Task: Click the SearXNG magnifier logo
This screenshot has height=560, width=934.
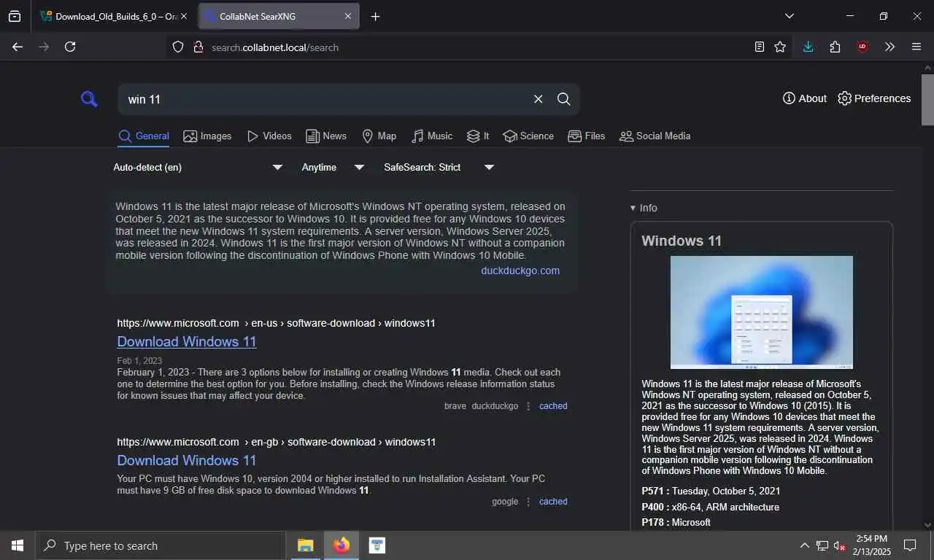Action: [x=89, y=99]
